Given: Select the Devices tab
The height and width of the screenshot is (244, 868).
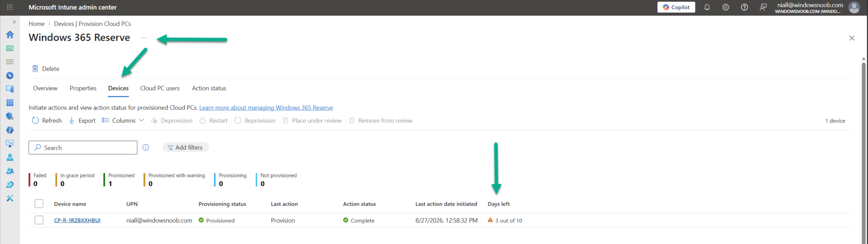Looking at the screenshot, I should (118, 88).
